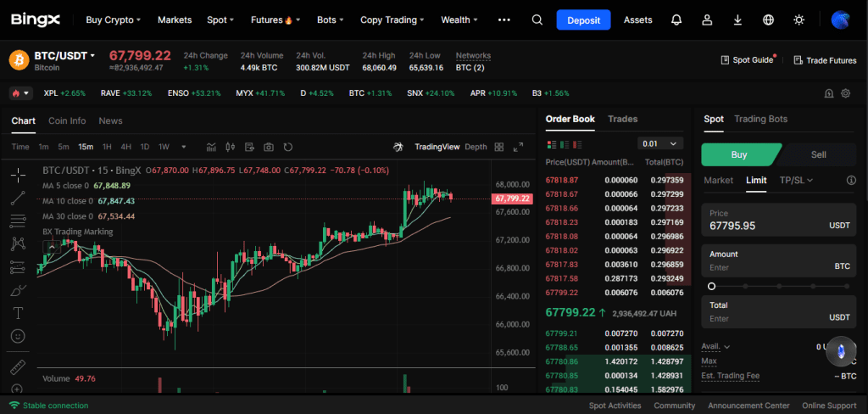The width and height of the screenshot is (868, 414).
Task: Open the chart indicators icon
Action: pyautogui.click(x=211, y=147)
